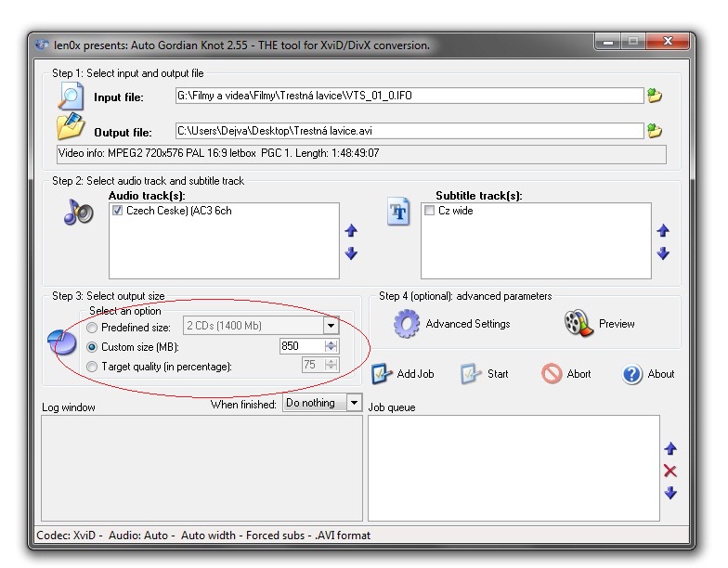Viewport: 728px width, 568px height.
Task: Delete queued job with red X
Action: 670,471
